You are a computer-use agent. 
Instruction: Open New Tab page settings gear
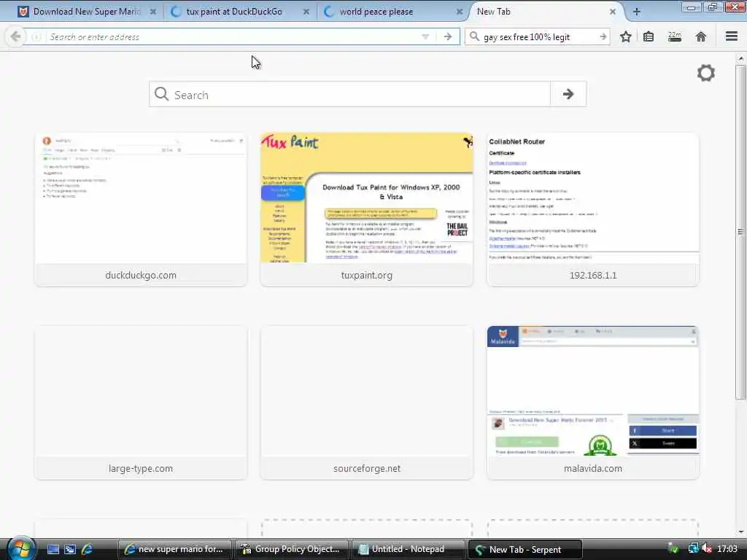706,73
